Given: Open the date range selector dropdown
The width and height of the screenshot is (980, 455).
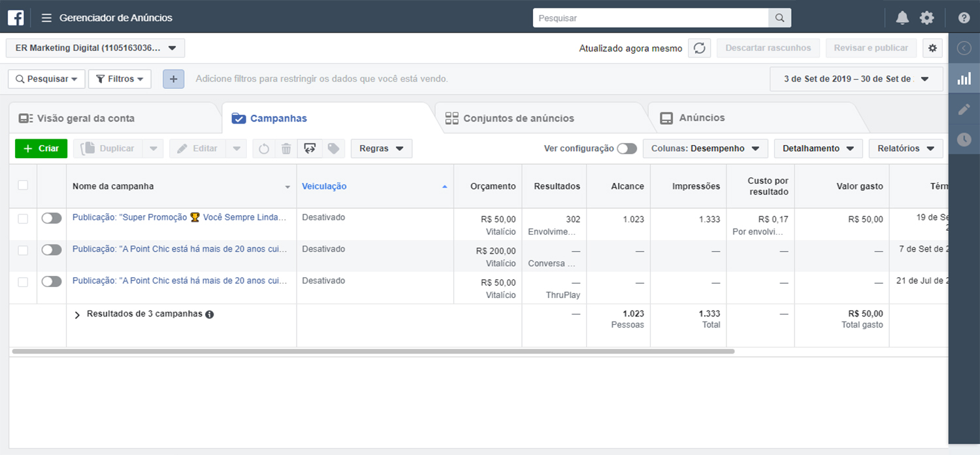Looking at the screenshot, I should pos(856,78).
